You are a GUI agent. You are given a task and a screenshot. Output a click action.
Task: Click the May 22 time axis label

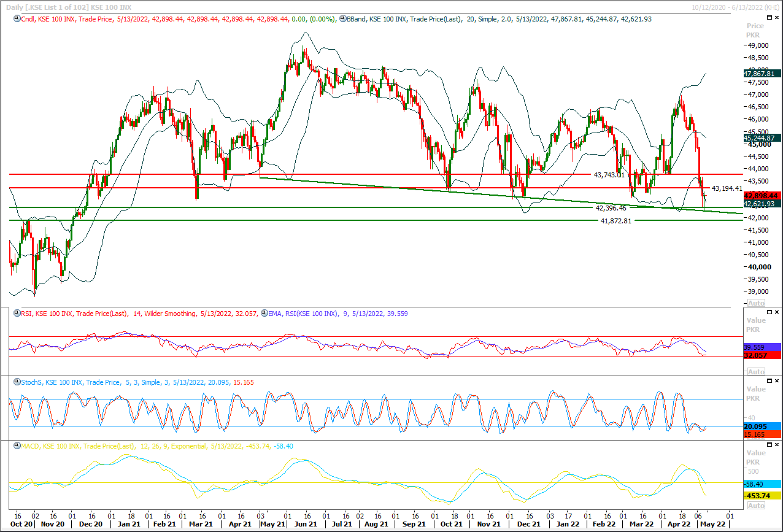click(714, 525)
